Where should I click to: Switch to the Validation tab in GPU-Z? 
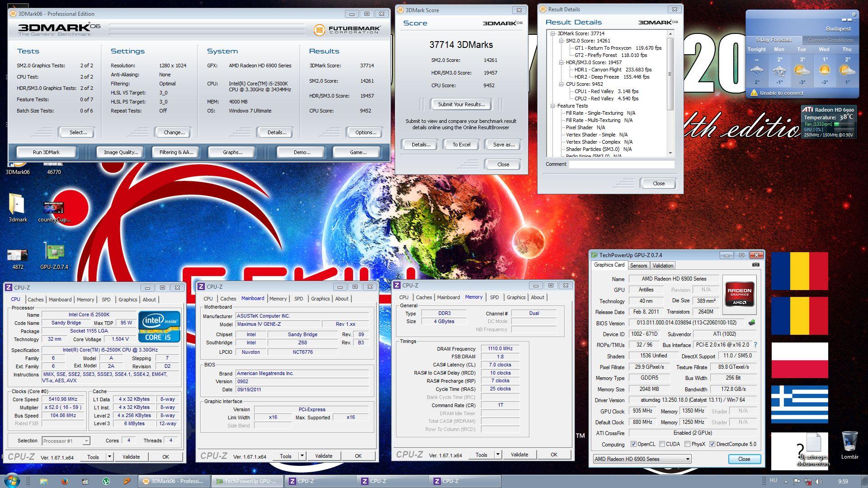pyautogui.click(x=663, y=266)
